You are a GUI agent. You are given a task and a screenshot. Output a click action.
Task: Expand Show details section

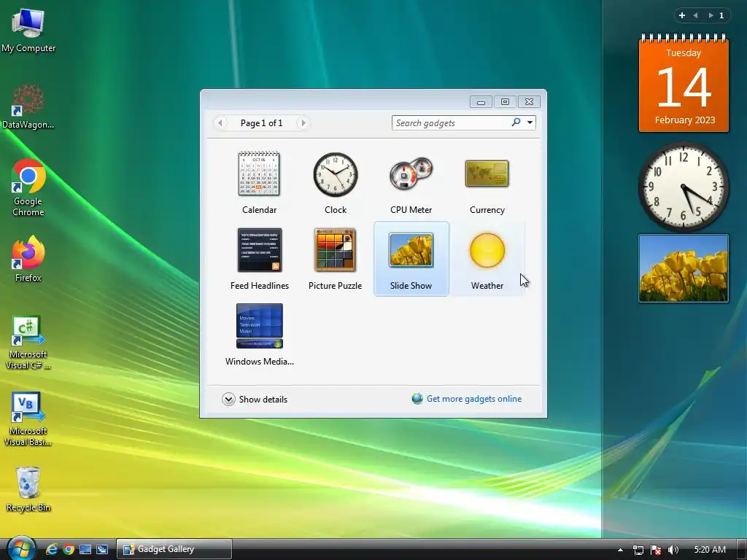tap(255, 399)
